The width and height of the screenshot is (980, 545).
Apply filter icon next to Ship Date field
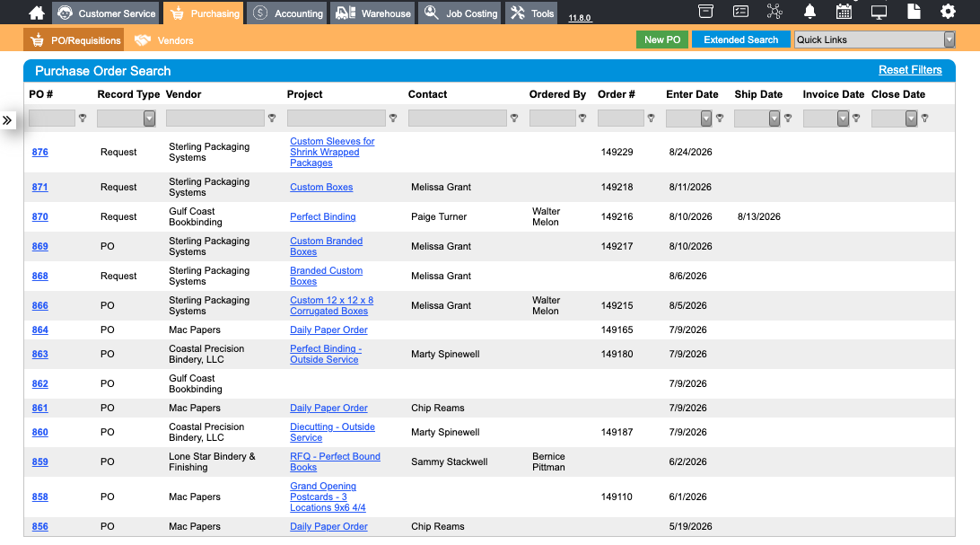point(788,119)
